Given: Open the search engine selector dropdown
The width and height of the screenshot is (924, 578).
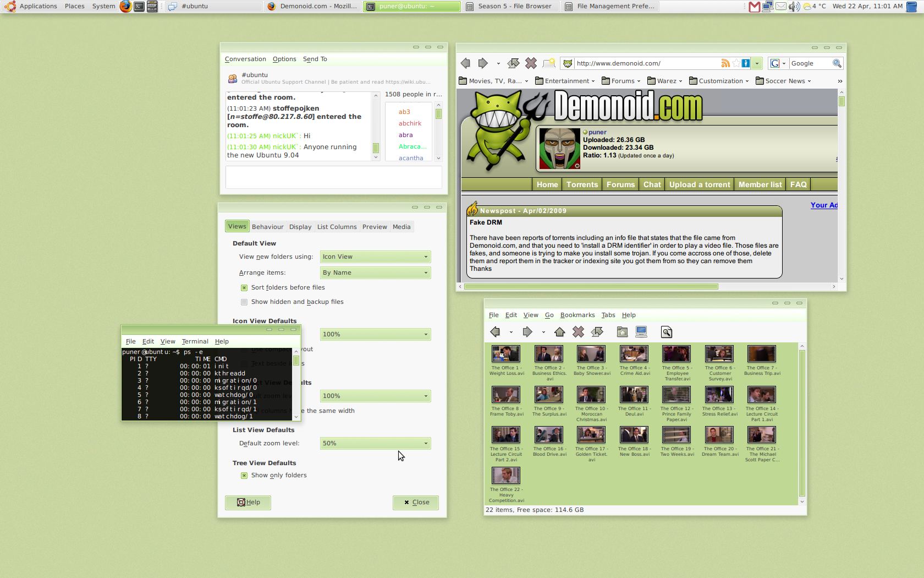Looking at the screenshot, I should (778, 63).
